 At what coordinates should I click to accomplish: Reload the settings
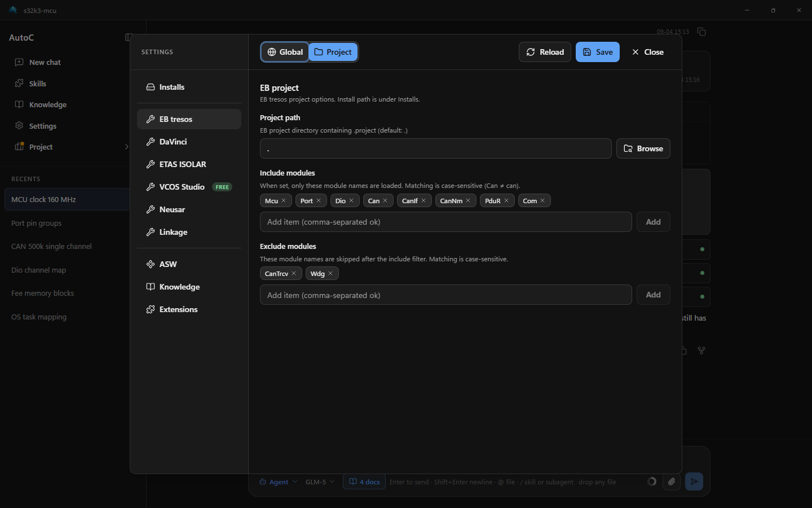pyautogui.click(x=545, y=52)
